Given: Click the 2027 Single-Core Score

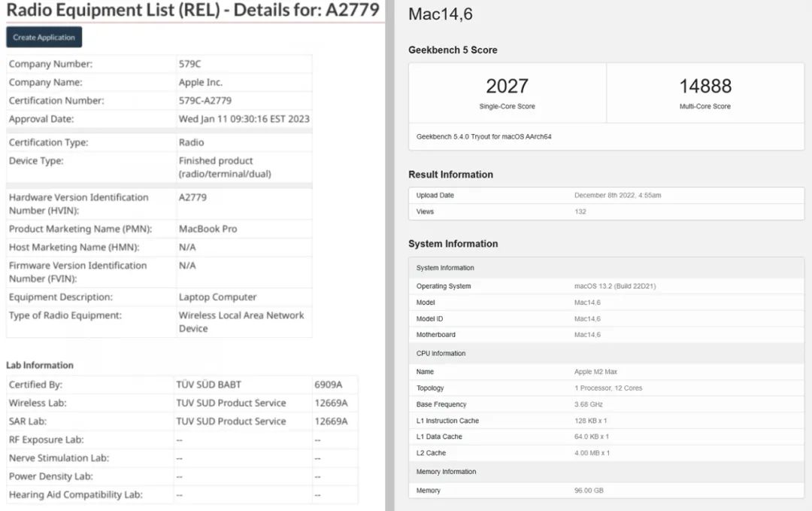Looking at the screenshot, I should [507, 87].
